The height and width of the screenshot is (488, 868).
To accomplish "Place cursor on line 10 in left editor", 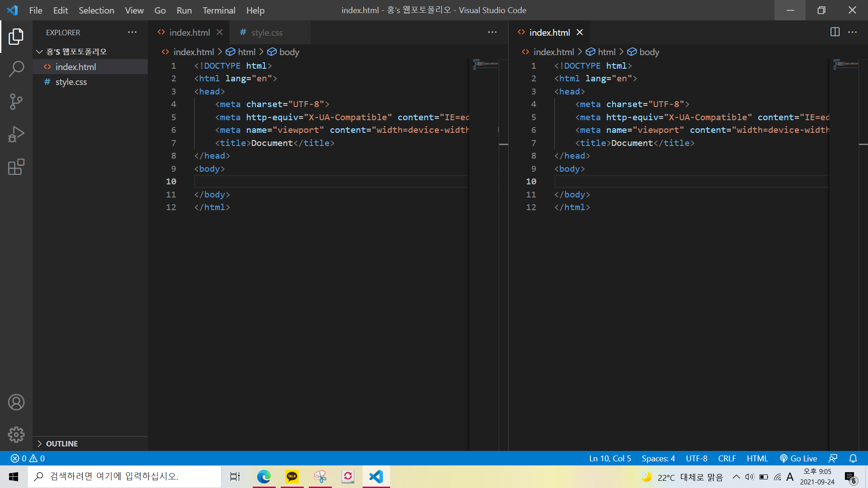I will click(x=331, y=181).
